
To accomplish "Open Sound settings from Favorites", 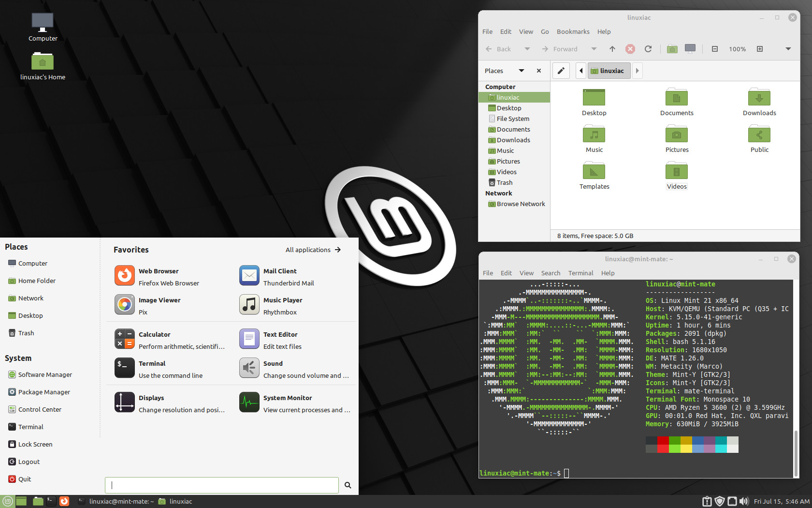I will point(295,369).
